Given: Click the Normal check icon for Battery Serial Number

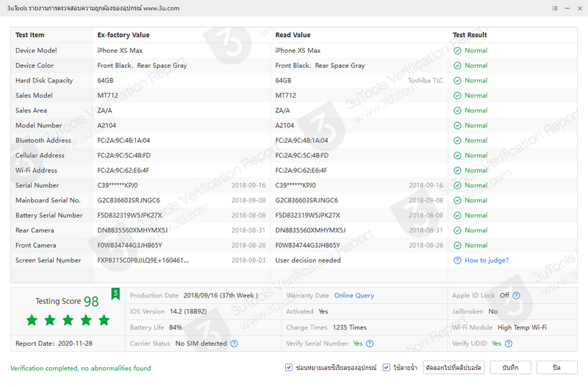Looking at the screenshot, I should [457, 216].
